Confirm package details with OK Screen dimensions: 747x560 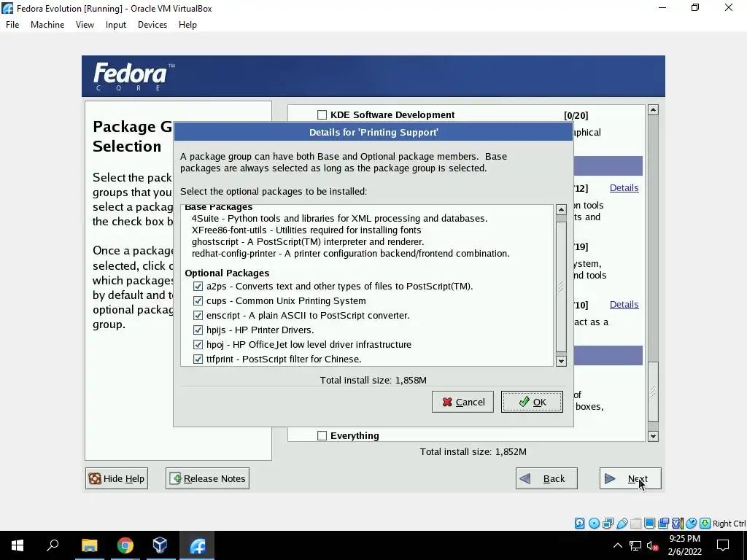pyautogui.click(x=532, y=402)
